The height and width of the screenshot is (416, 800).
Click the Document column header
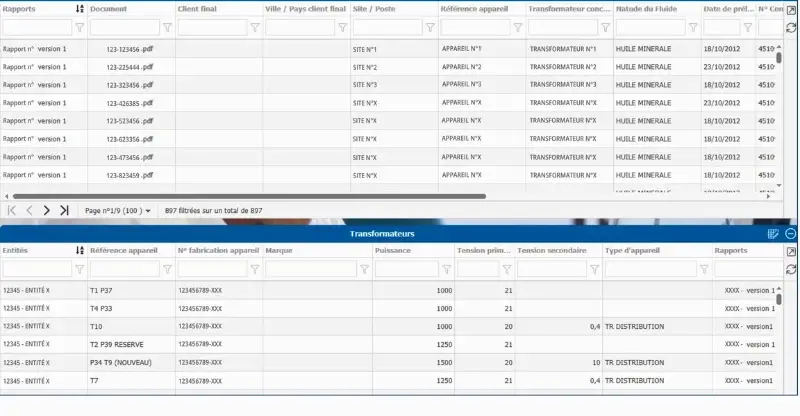tap(109, 9)
